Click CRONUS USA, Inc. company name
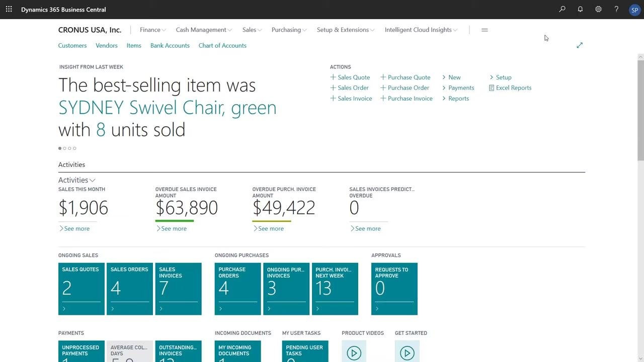The width and height of the screenshot is (644, 362). click(90, 30)
